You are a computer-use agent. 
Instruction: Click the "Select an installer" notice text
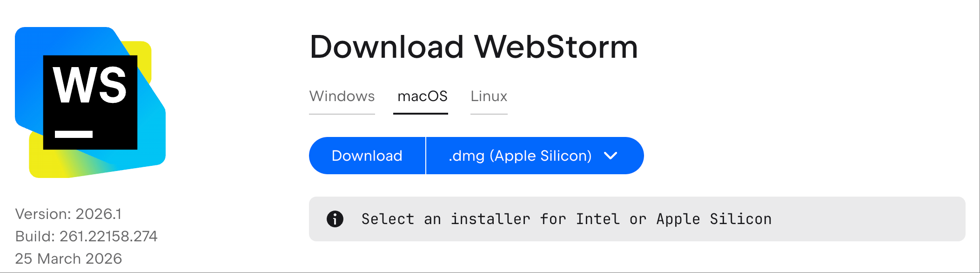click(x=566, y=219)
